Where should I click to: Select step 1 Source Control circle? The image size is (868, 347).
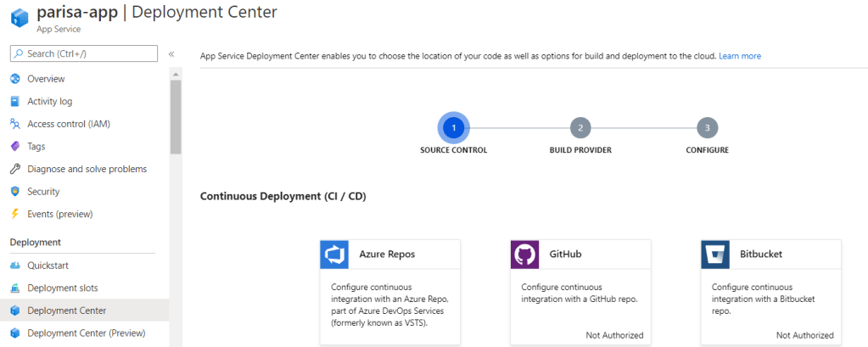point(453,127)
